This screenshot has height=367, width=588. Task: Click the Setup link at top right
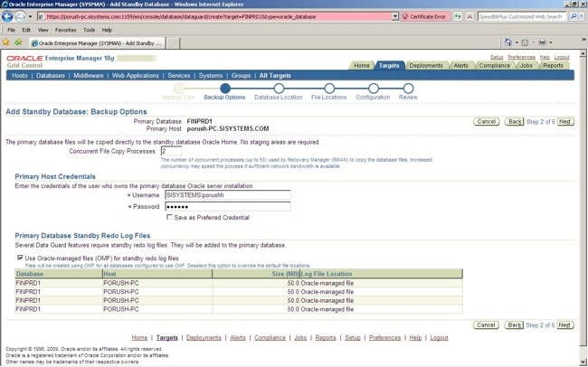pyautogui.click(x=497, y=57)
